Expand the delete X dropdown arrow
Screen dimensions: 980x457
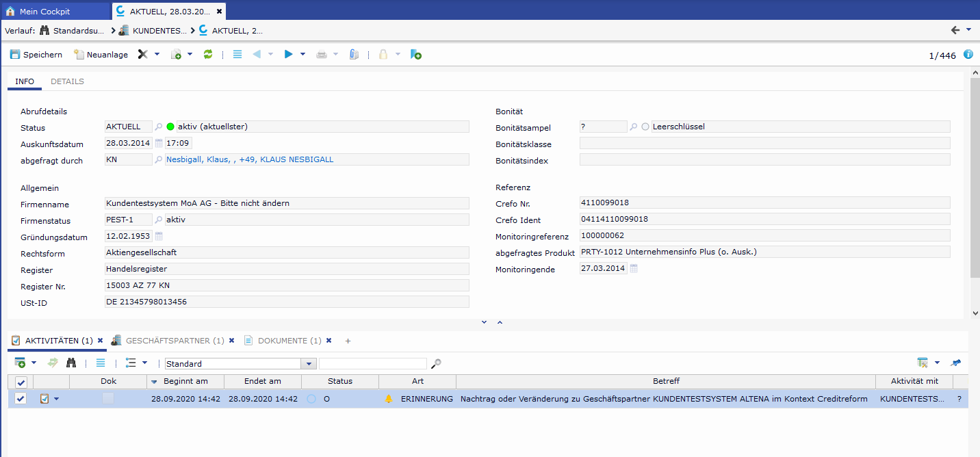(x=157, y=55)
